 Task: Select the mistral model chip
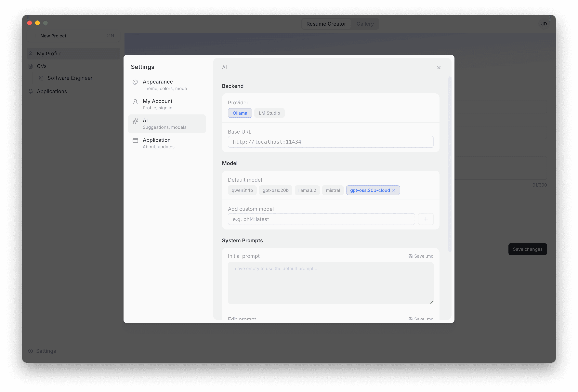pos(333,190)
